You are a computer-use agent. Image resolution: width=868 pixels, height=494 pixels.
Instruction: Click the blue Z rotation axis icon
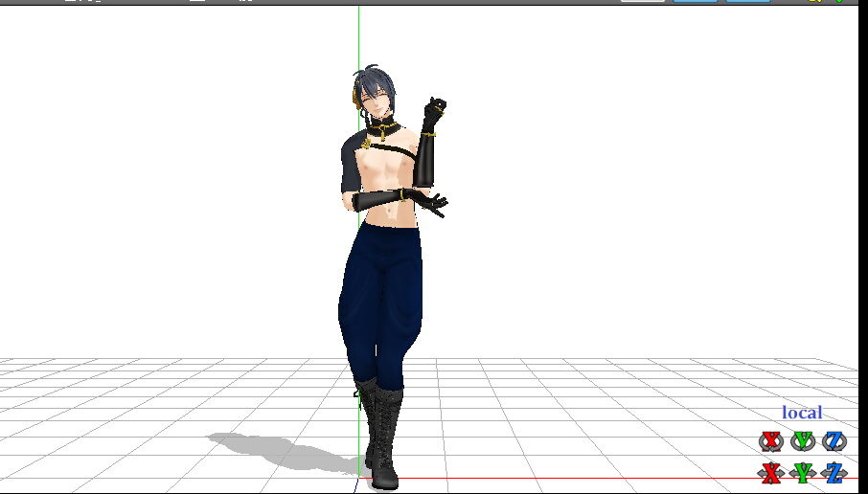click(x=834, y=441)
